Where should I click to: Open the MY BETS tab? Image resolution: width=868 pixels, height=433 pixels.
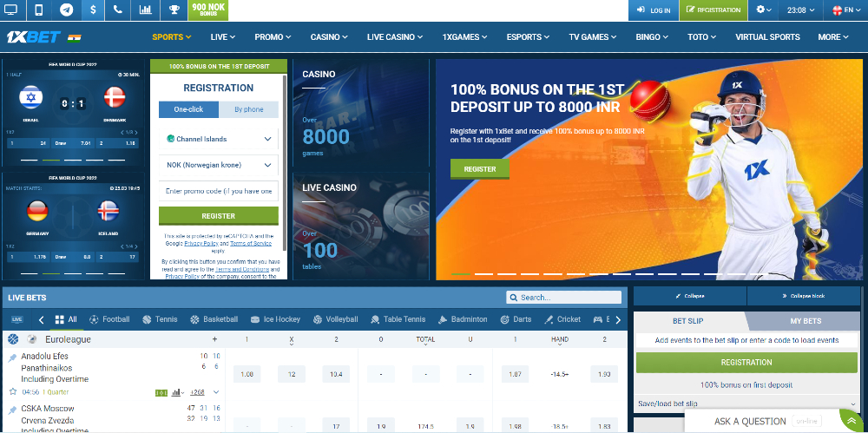click(x=806, y=321)
